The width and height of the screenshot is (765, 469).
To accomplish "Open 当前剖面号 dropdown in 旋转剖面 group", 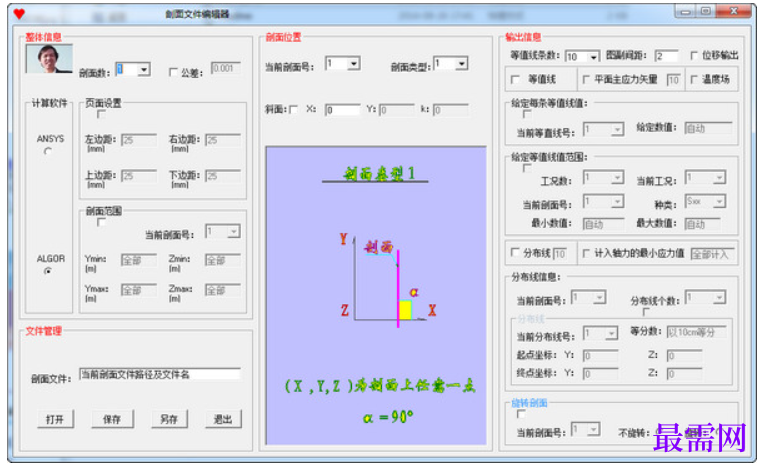I will pyautogui.click(x=593, y=429).
